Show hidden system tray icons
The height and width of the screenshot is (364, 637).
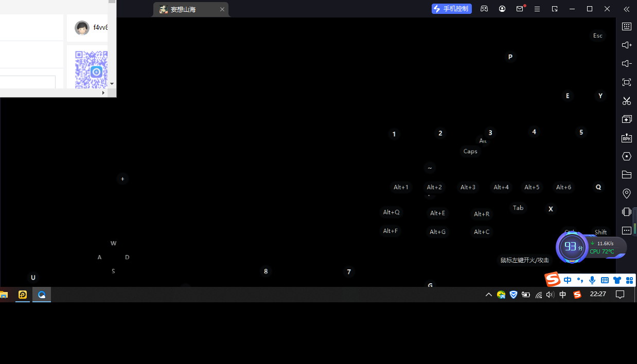[488, 295]
